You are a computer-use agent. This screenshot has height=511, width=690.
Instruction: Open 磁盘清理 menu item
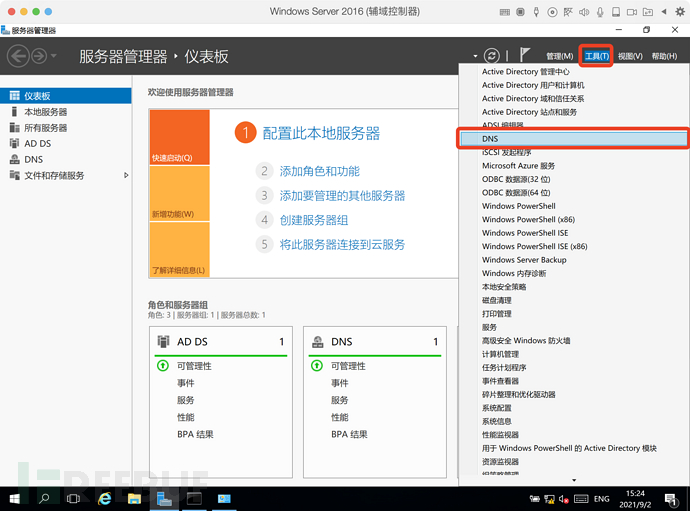(496, 300)
